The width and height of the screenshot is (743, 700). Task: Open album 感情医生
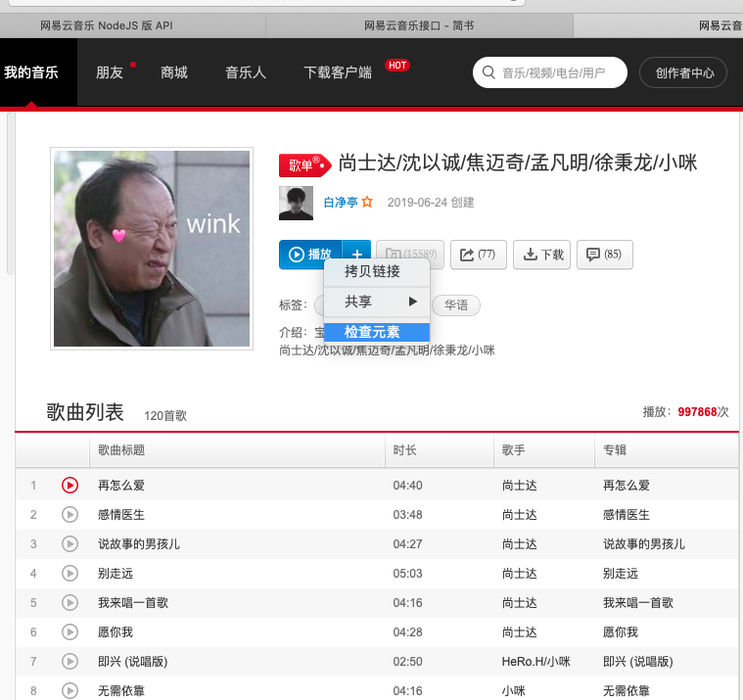click(x=626, y=515)
